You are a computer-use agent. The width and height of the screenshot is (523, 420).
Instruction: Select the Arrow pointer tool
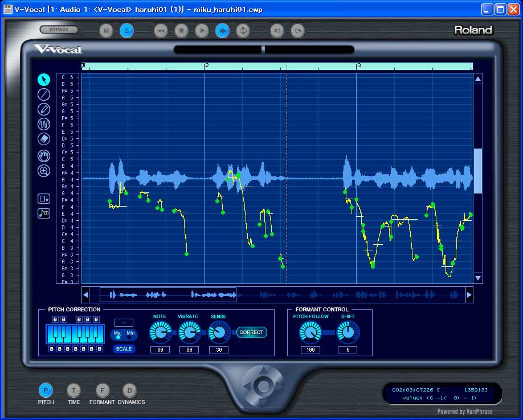pos(44,80)
